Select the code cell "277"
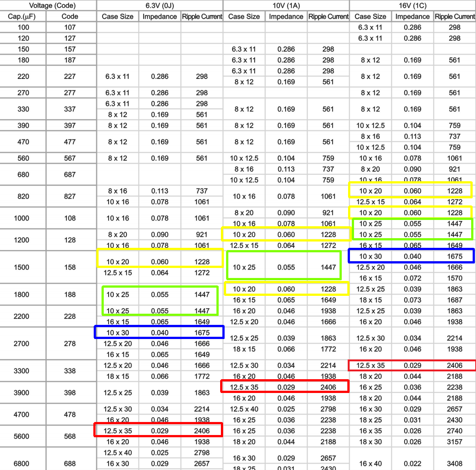Image resolution: width=476 pixels, height=470 pixels. tap(70, 93)
